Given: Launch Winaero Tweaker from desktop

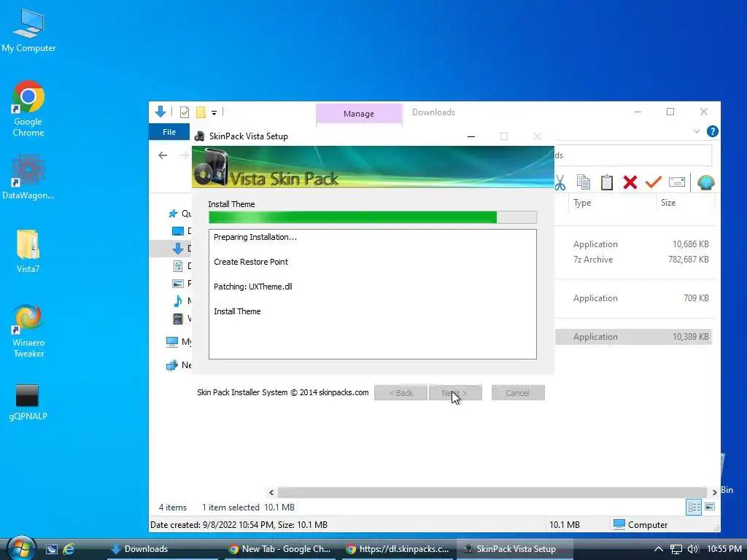Looking at the screenshot, I should point(28,331).
